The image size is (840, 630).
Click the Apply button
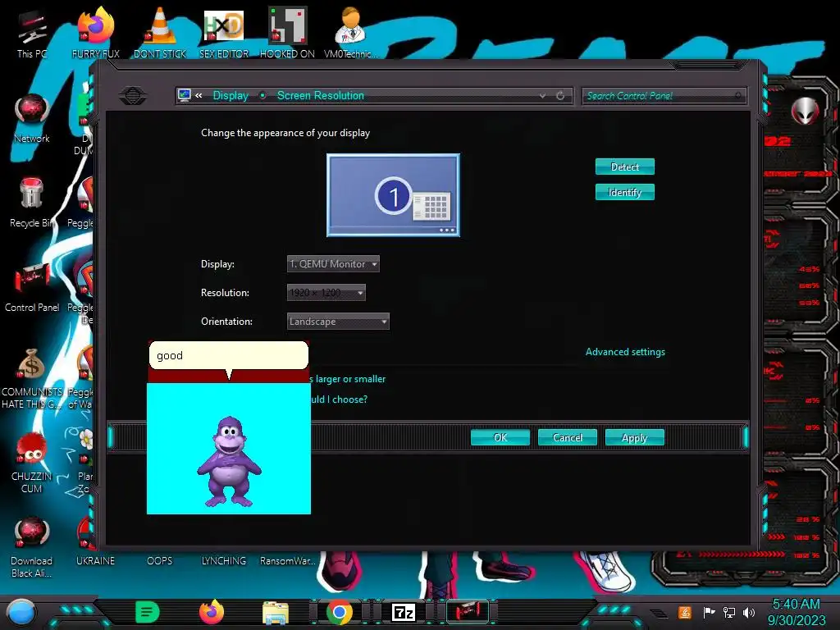point(634,438)
